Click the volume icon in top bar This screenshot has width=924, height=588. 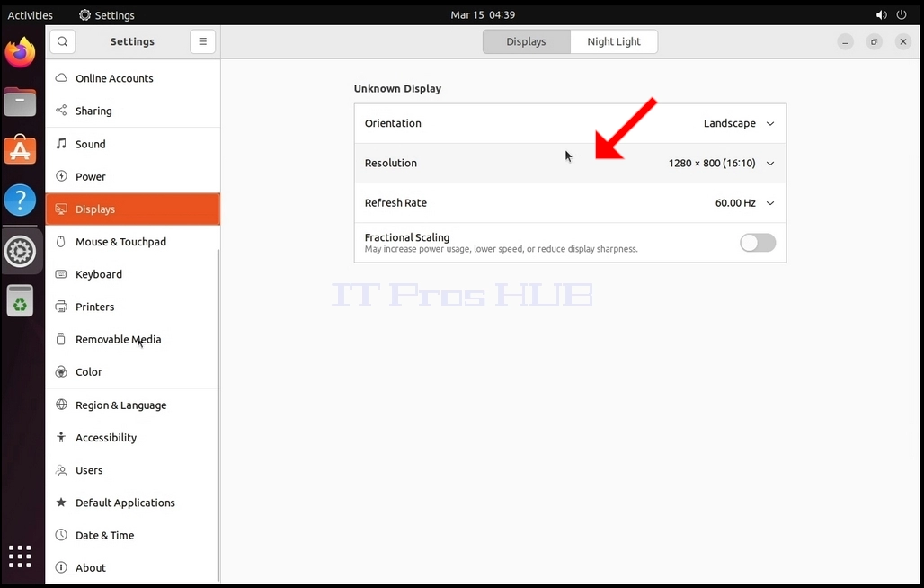coord(881,14)
